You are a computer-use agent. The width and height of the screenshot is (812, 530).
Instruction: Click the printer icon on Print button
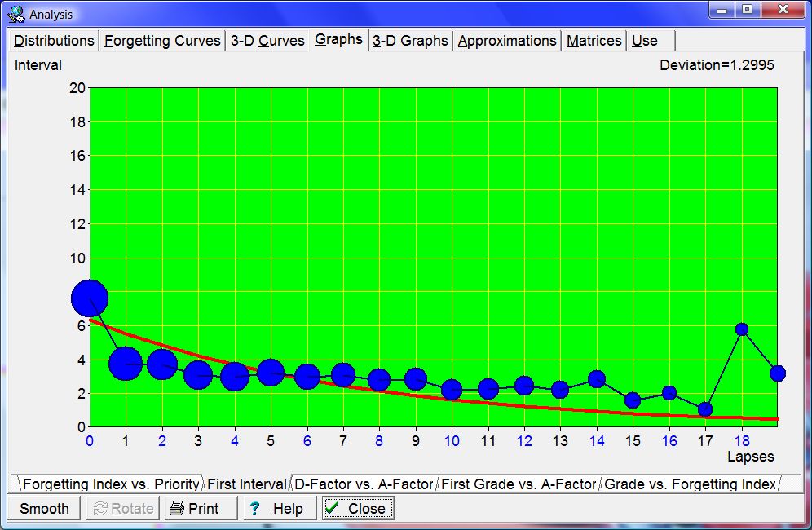click(x=176, y=509)
